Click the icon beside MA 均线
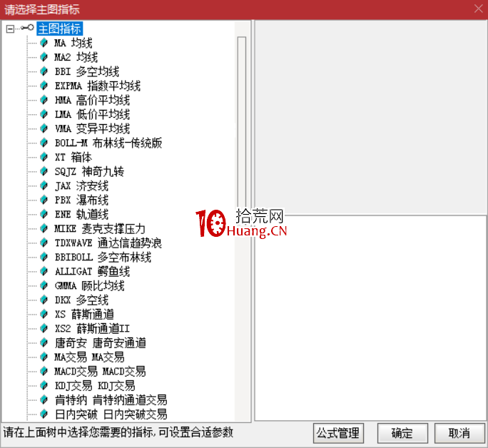This screenshot has width=488, height=448. coord(44,43)
